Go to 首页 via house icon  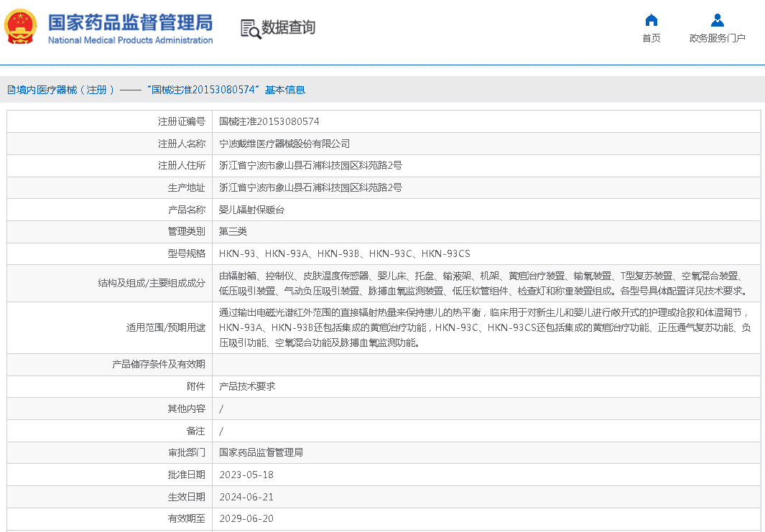[652, 20]
